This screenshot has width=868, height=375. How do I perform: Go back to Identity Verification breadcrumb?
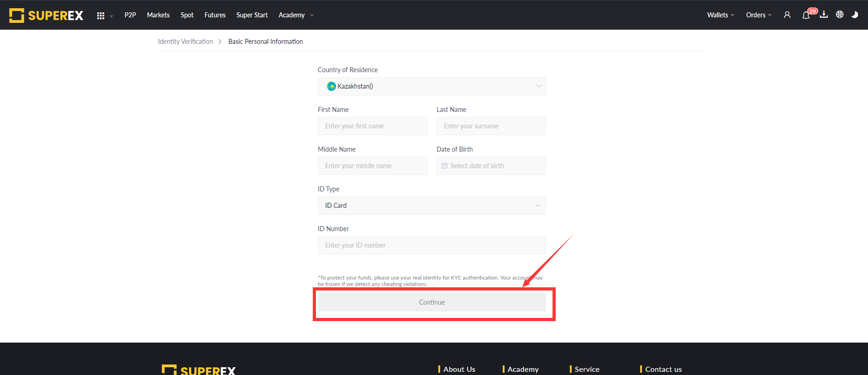[x=185, y=42]
